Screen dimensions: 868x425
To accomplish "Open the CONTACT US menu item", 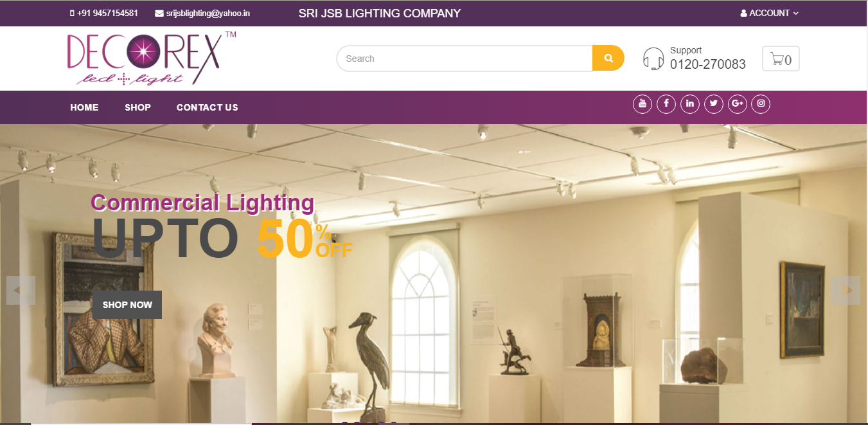I will 207,107.
